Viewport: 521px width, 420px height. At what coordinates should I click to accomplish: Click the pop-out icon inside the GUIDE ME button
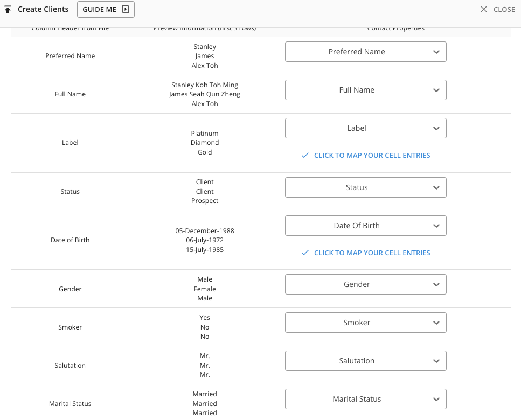(x=125, y=9)
